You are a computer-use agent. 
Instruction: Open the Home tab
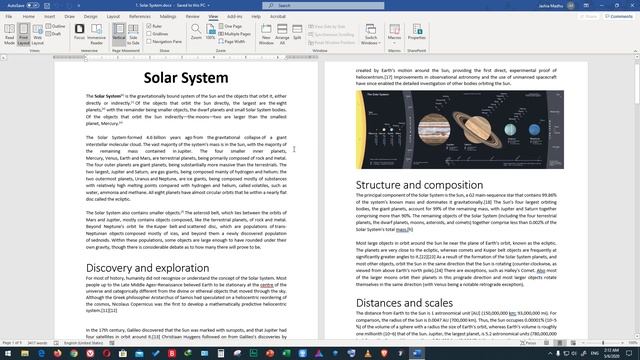pyautogui.click(x=29, y=16)
